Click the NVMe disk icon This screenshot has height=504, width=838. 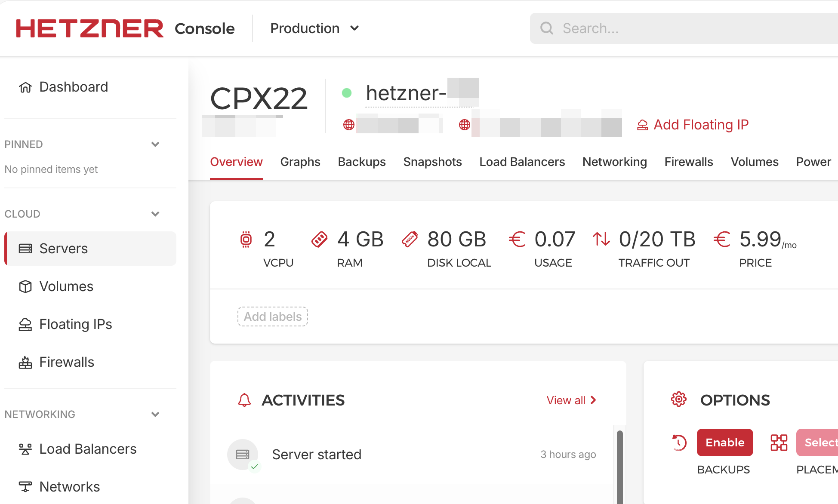(x=410, y=239)
